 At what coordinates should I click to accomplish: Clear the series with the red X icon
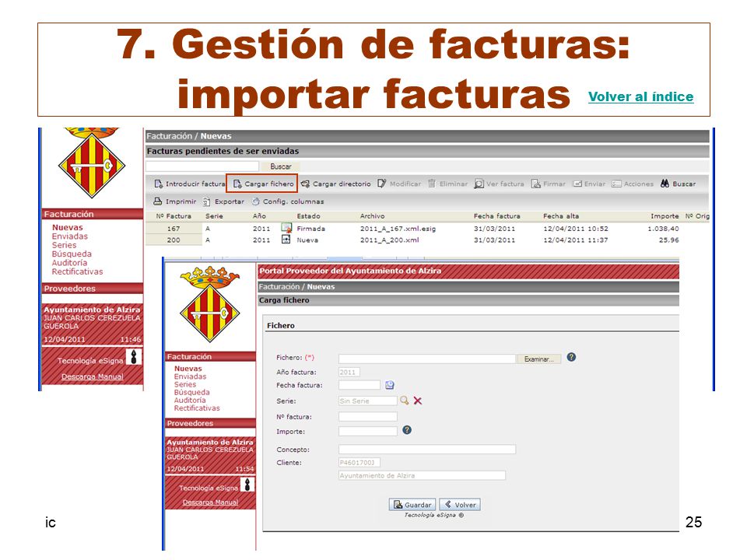pos(418,401)
